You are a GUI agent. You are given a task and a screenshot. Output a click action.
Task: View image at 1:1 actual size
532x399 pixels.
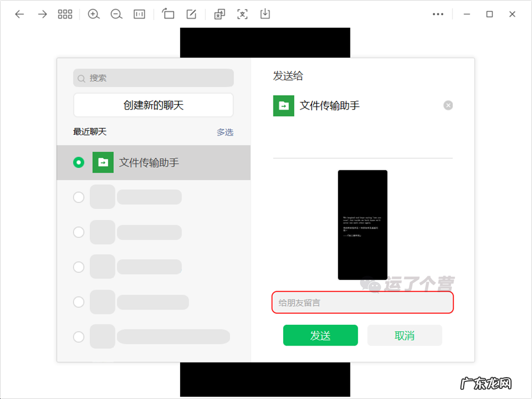click(x=139, y=14)
